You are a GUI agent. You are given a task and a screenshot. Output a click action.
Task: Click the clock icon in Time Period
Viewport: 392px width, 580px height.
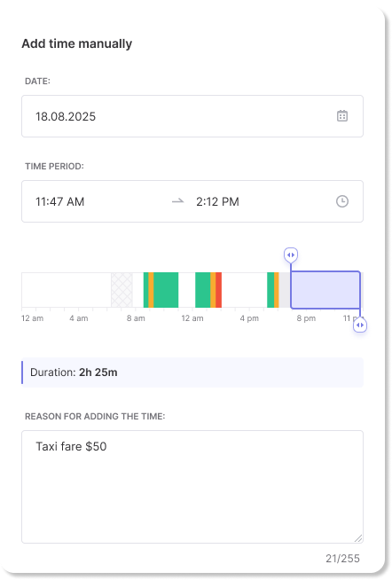[342, 201]
